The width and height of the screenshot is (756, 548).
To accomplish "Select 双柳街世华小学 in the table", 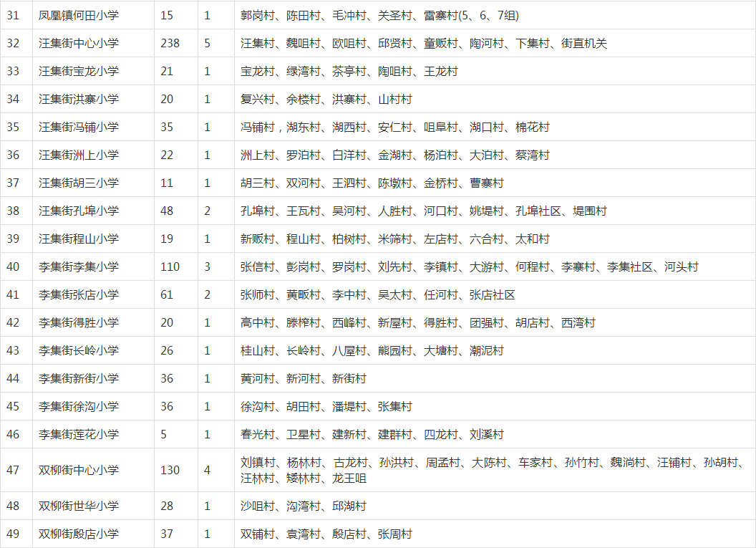I will 79,506.
